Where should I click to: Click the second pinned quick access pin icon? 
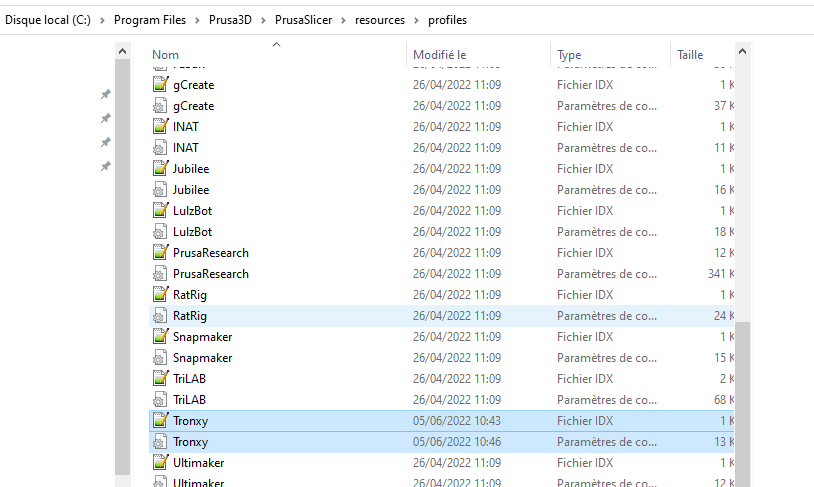click(105, 118)
